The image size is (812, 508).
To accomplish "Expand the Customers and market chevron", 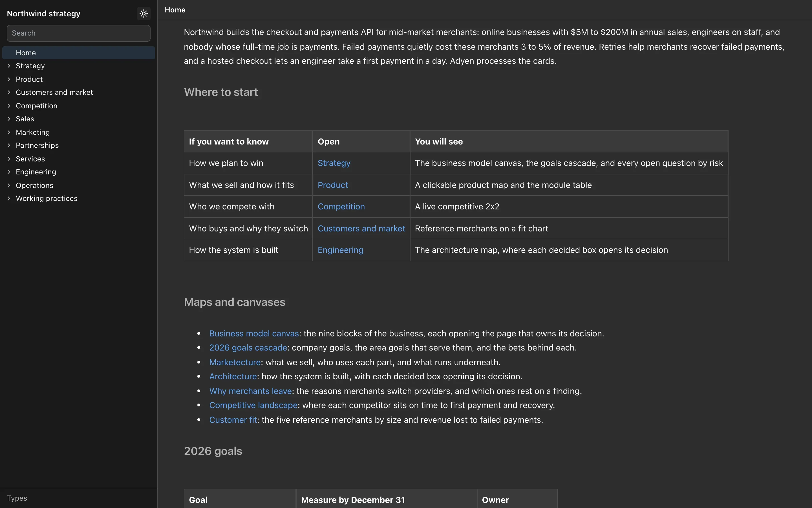I will [9, 92].
